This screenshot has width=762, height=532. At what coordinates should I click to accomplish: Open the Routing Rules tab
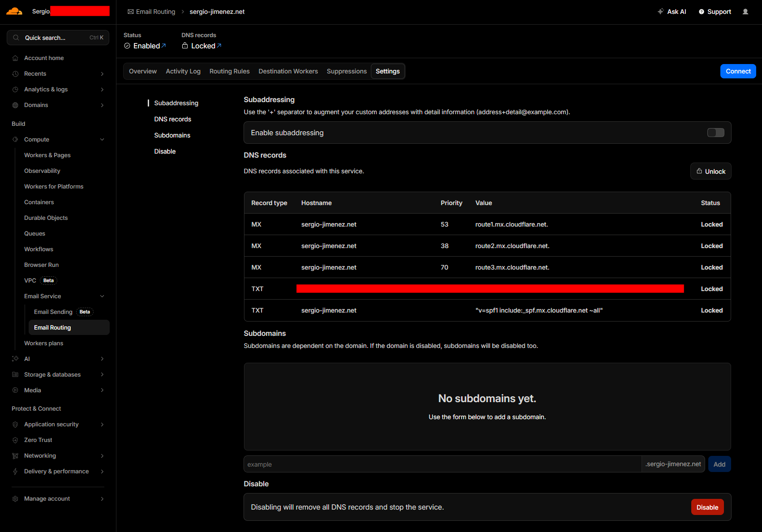230,71
